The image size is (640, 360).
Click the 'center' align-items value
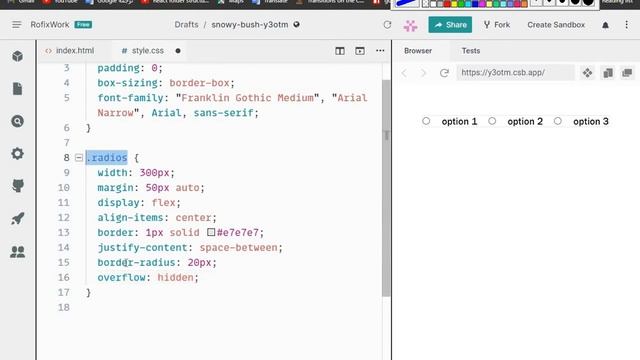tap(193, 218)
